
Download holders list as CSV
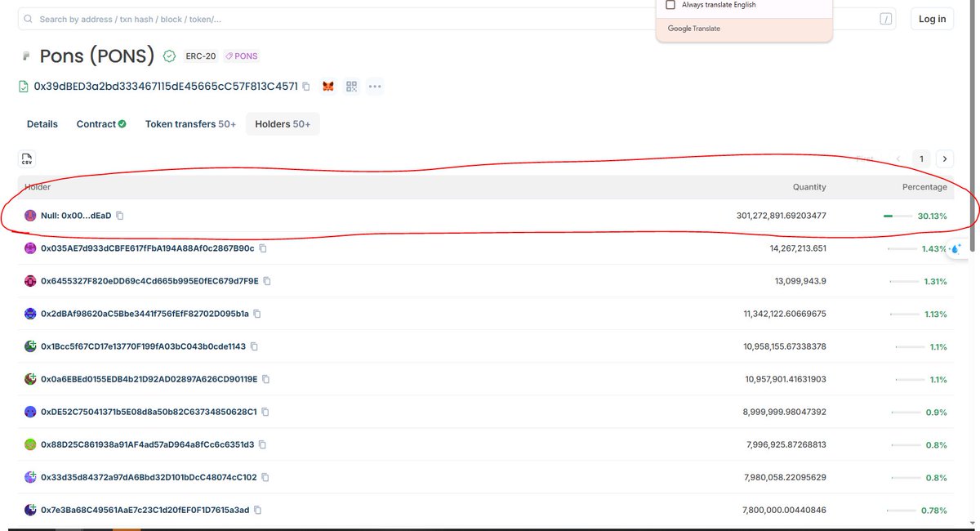point(27,159)
